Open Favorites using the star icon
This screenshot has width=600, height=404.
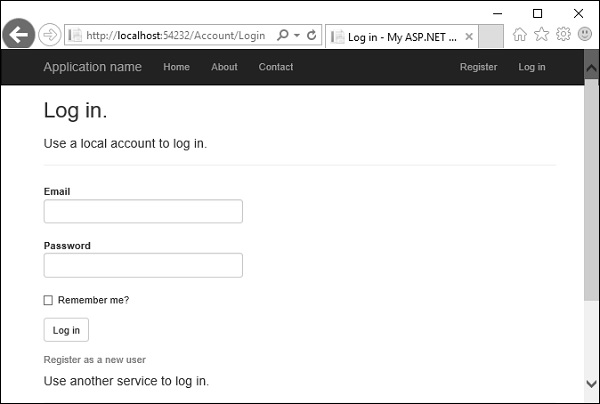pyautogui.click(x=542, y=34)
